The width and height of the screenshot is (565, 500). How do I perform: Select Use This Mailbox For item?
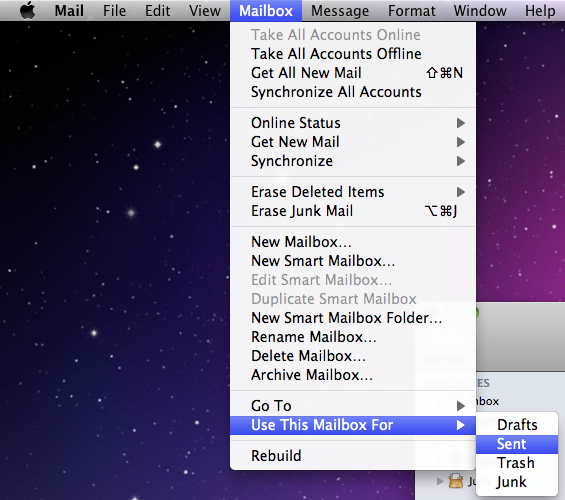pyautogui.click(x=353, y=425)
